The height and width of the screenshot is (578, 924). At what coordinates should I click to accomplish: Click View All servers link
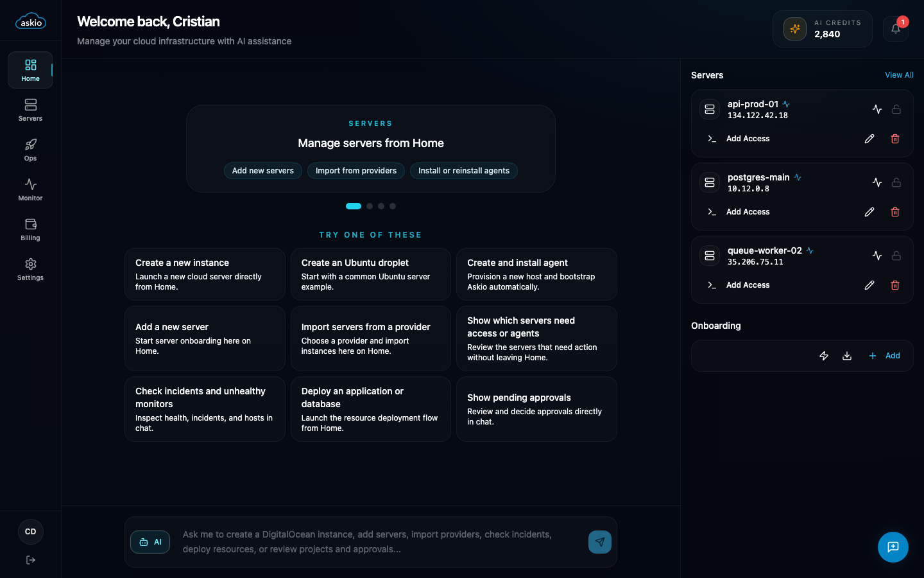coord(899,75)
